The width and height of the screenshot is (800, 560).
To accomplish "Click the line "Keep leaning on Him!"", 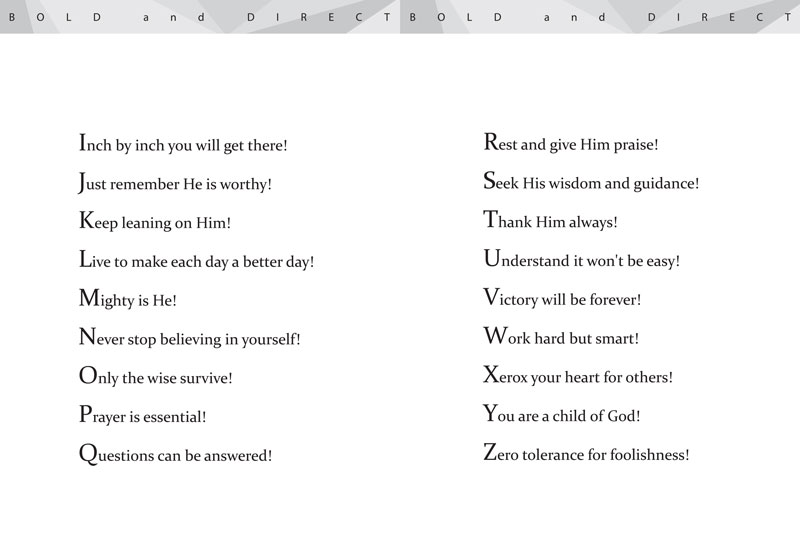I will 155,221.
